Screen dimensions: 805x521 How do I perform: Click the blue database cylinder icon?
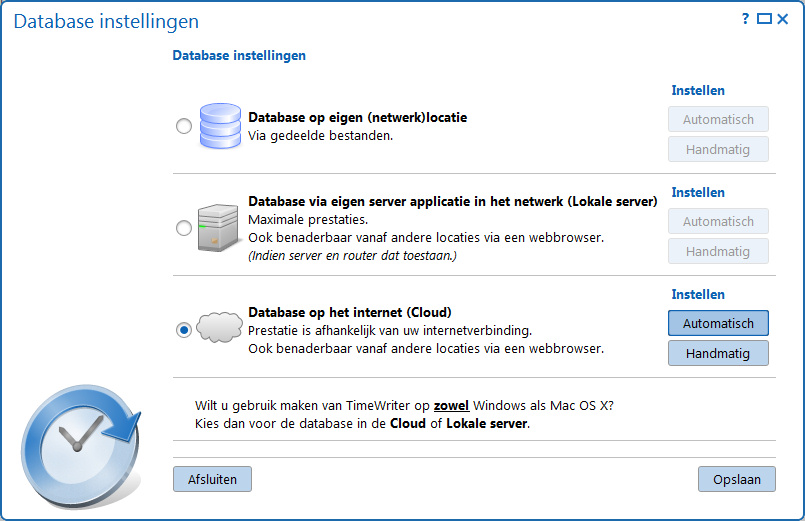tap(220, 126)
